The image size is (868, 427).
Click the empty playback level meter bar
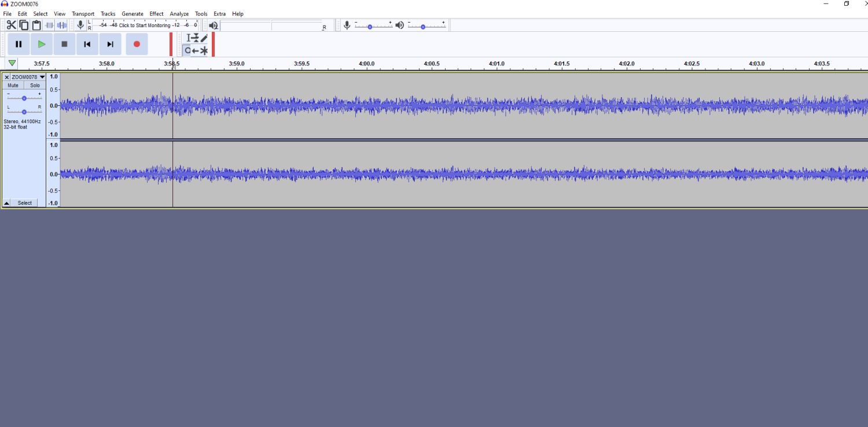point(271,25)
